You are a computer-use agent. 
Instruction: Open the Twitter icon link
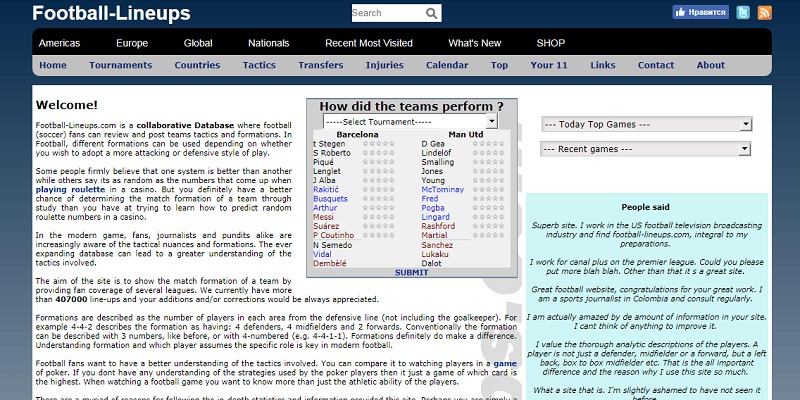pos(743,13)
